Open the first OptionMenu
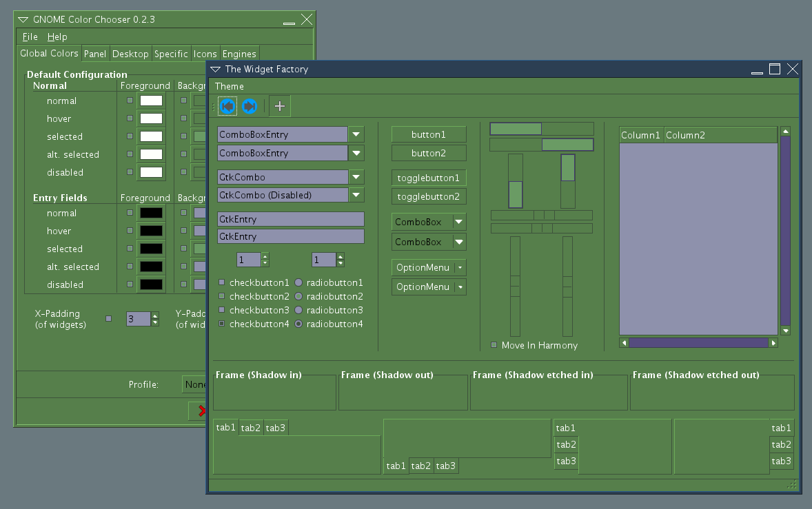This screenshot has width=812, height=509. tap(429, 267)
